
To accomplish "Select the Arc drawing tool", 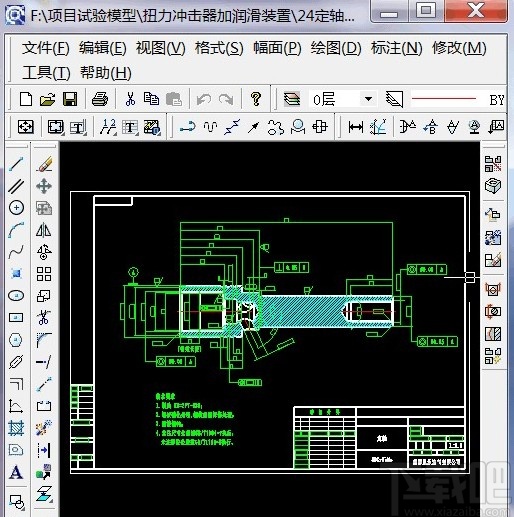I will click(16, 230).
